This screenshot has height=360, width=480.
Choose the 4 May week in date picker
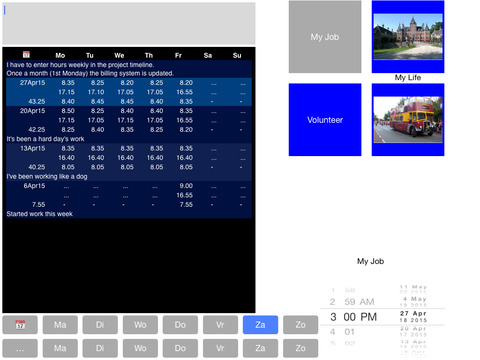click(x=413, y=302)
